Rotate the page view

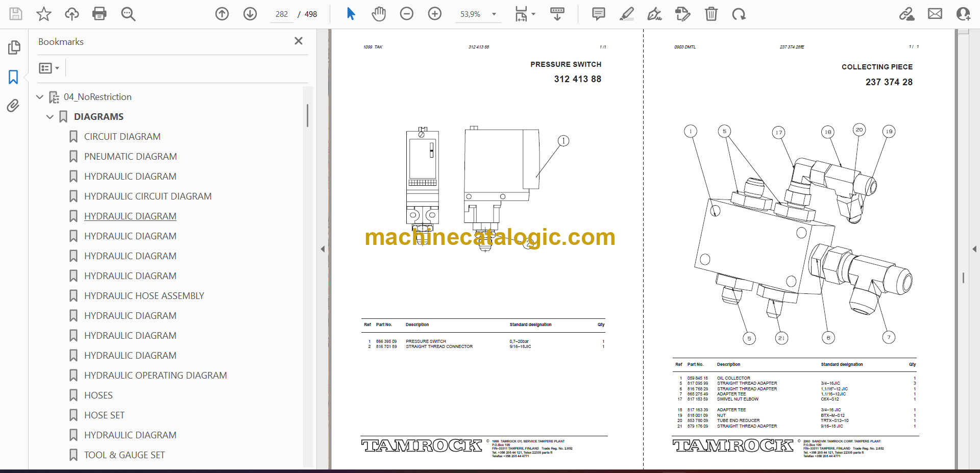pos(739,14)
